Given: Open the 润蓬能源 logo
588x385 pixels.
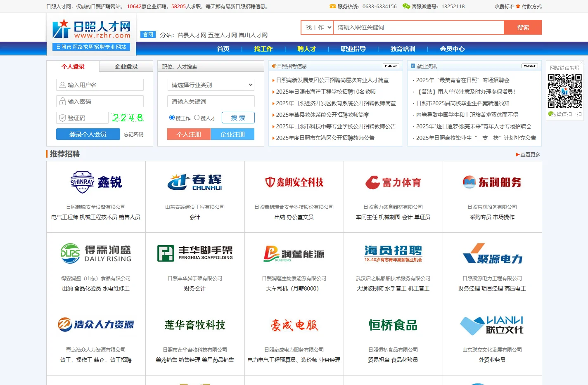Looking at the screenshot, I should point(294,253).
